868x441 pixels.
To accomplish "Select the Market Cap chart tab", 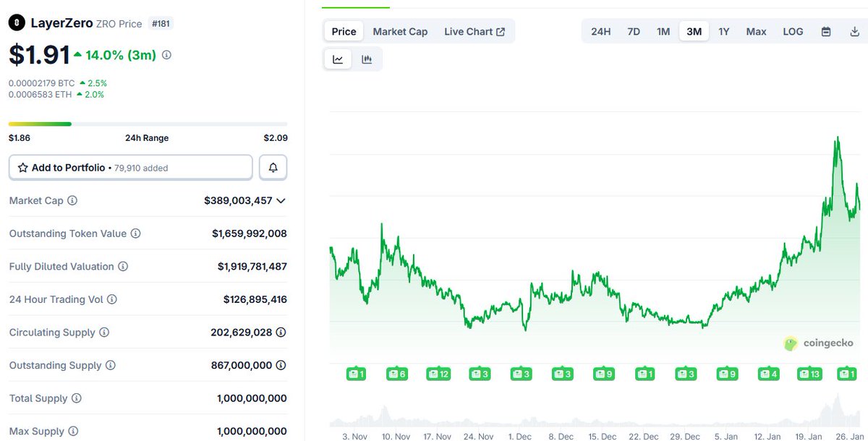I will (x=400, y=32).
